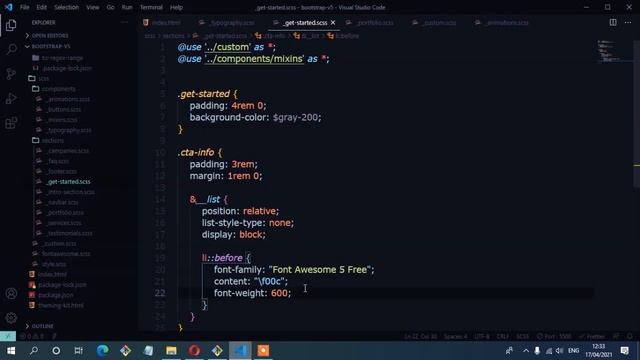Open Task View on taskbar
This screenshot has width=640, height=360.
78,351
